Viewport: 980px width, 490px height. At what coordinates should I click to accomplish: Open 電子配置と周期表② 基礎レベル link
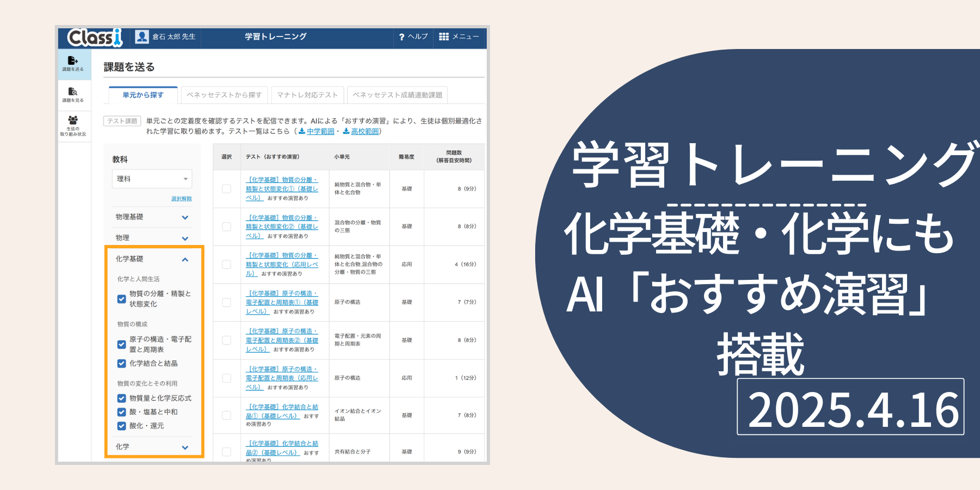click(282, 340)
